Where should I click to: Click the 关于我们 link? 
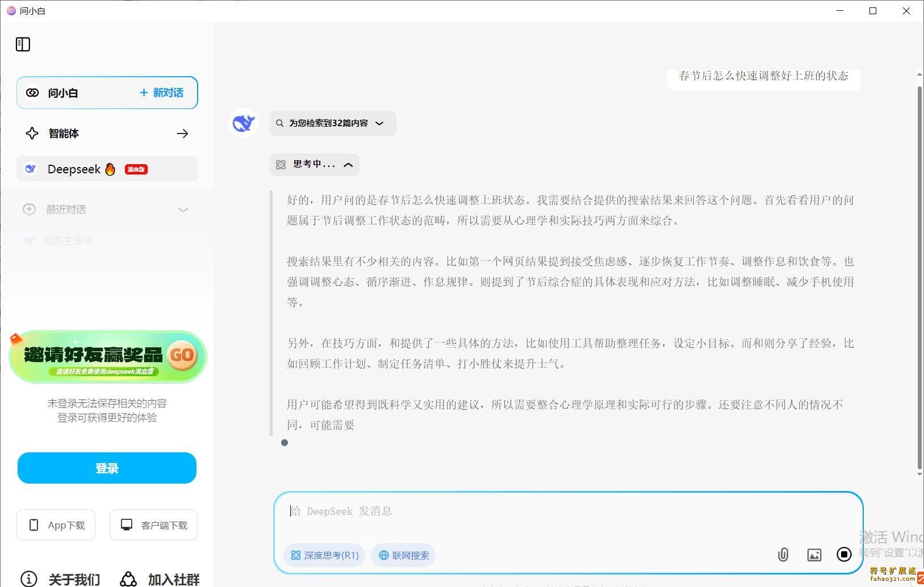click(74, 579)
